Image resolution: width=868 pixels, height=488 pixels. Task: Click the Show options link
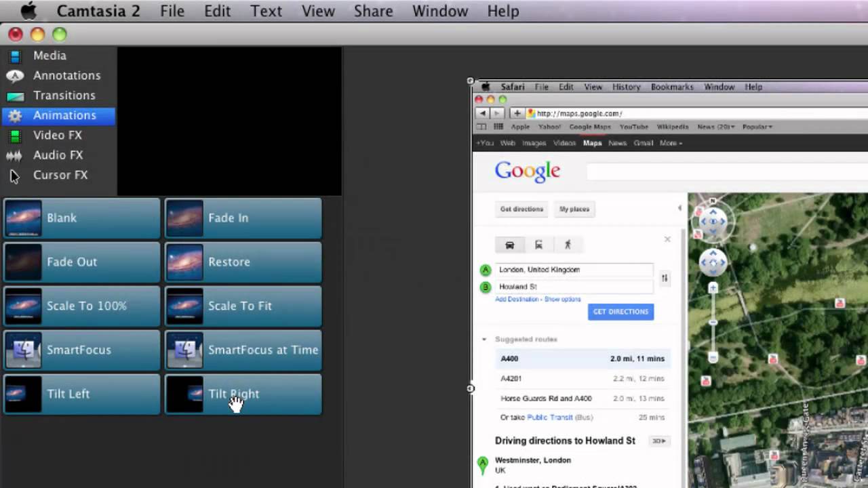[563, 300]
